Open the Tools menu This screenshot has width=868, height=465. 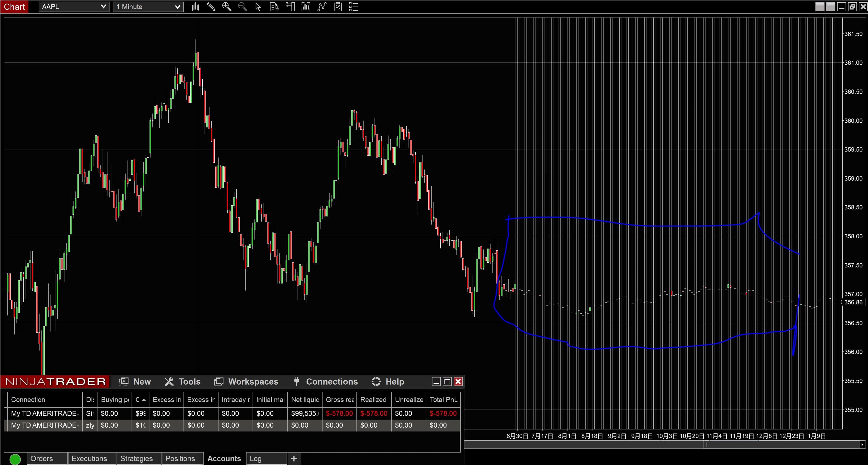pyautogui.click(x=183, y=382)
